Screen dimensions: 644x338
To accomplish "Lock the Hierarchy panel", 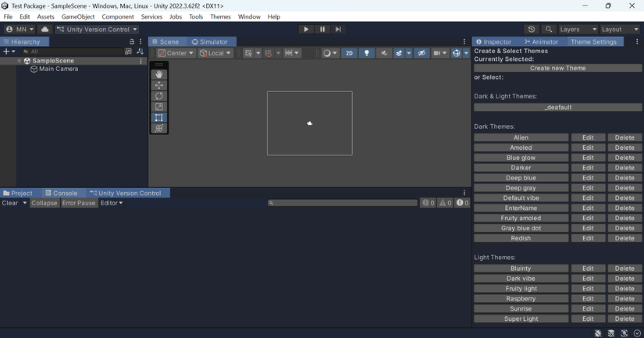I will [132, 41].
